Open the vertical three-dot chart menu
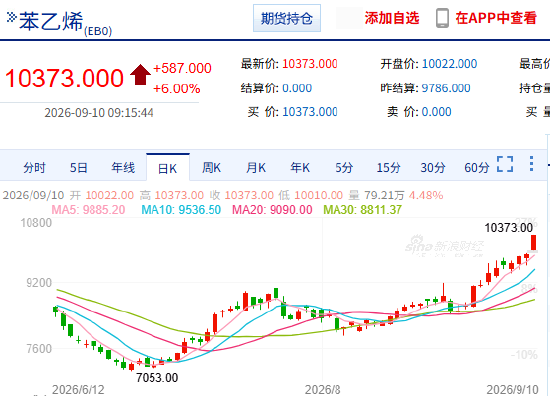The image size is (550, 396). point(531,163)
